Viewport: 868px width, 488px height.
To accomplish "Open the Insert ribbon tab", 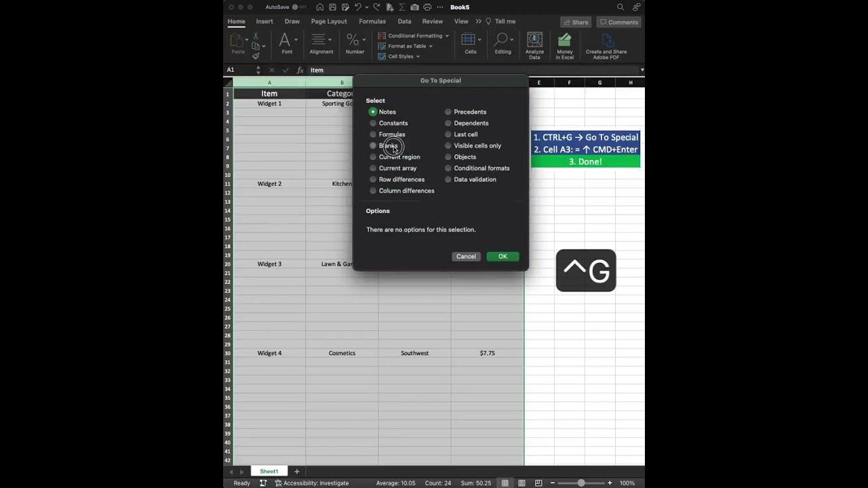I will pos(264,22).
